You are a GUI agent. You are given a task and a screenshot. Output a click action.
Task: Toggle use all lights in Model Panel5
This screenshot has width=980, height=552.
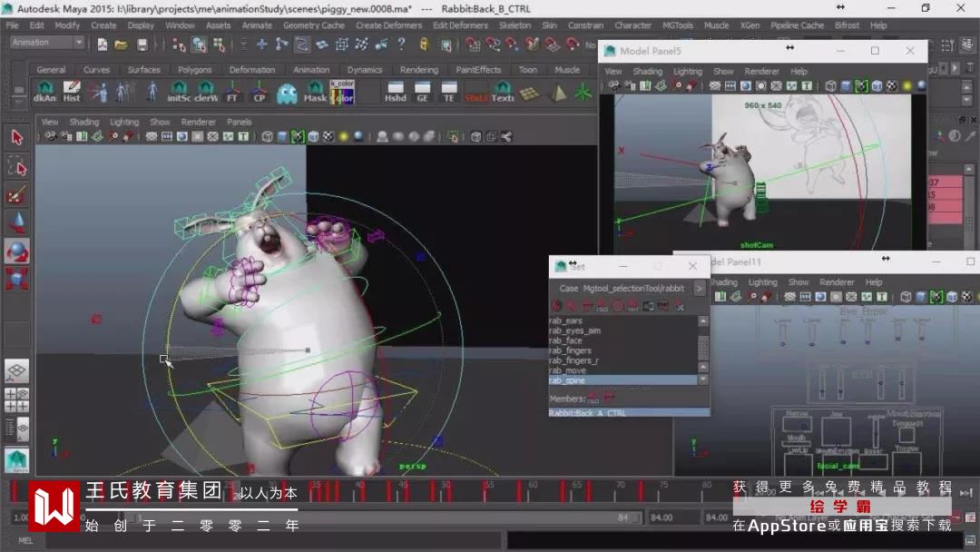click(x=906, y=86)
